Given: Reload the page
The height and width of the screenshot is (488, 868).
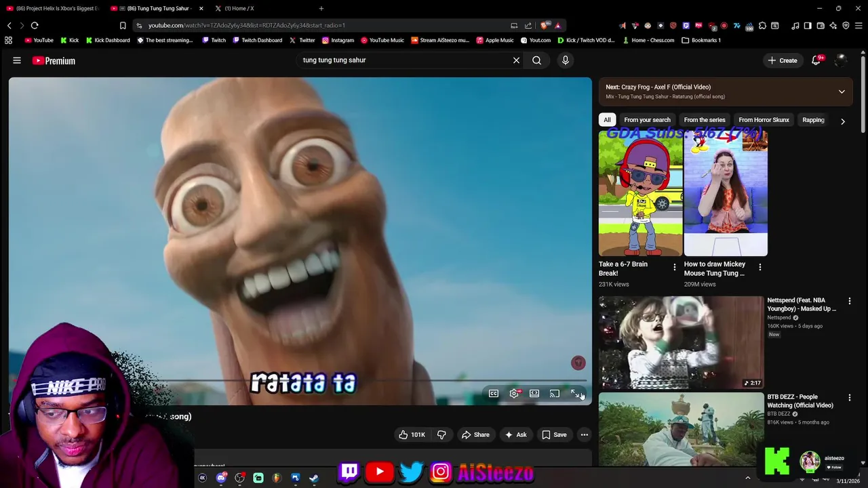Looking at the screenshot, I should 35,25.
